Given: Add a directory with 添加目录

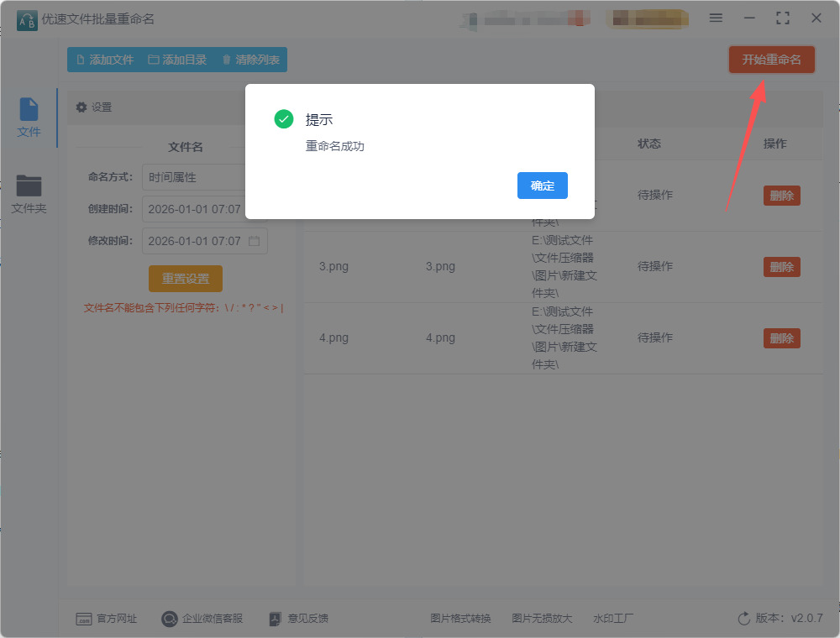Looking at the screenshot, I should click(x=177, y=60).
